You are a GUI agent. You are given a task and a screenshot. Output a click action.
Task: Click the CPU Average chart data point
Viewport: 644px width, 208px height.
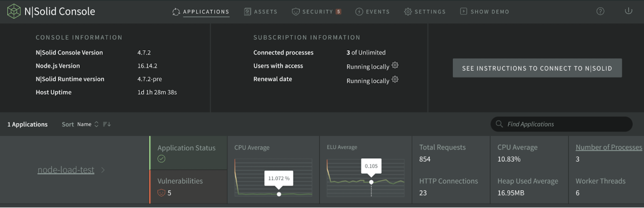[x=279, y=195]
